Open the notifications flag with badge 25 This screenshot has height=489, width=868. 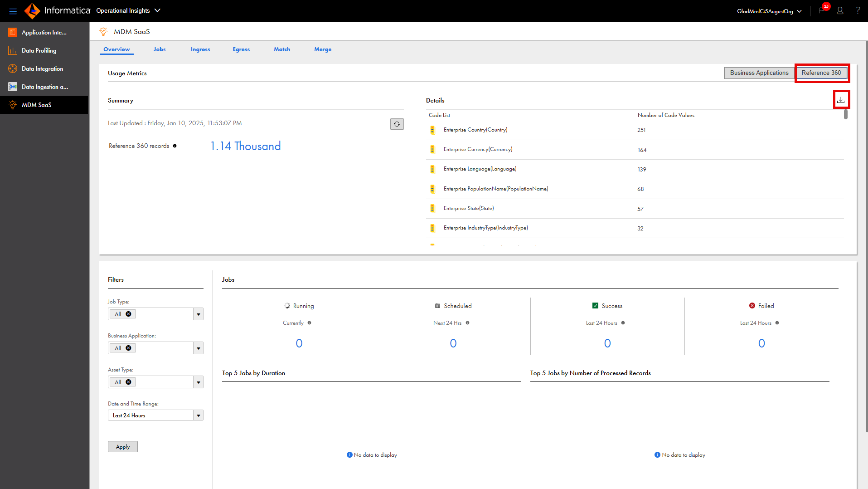tap(822, 10)
